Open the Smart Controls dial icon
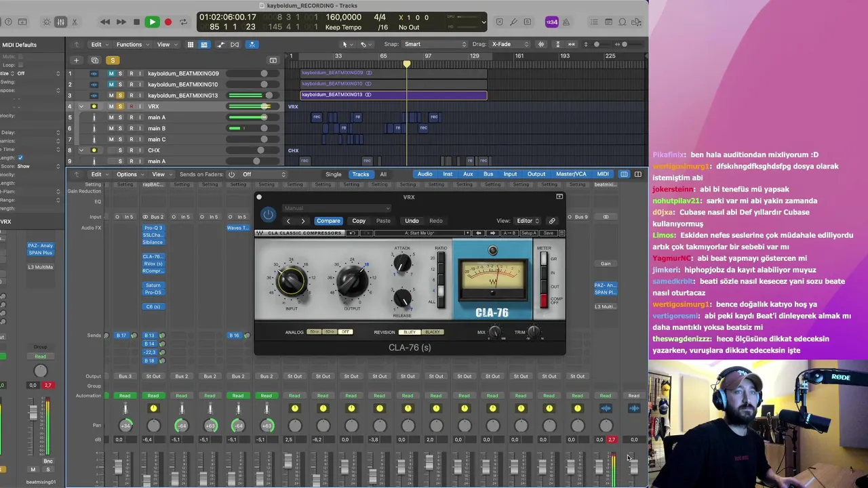 pos(46,22)
